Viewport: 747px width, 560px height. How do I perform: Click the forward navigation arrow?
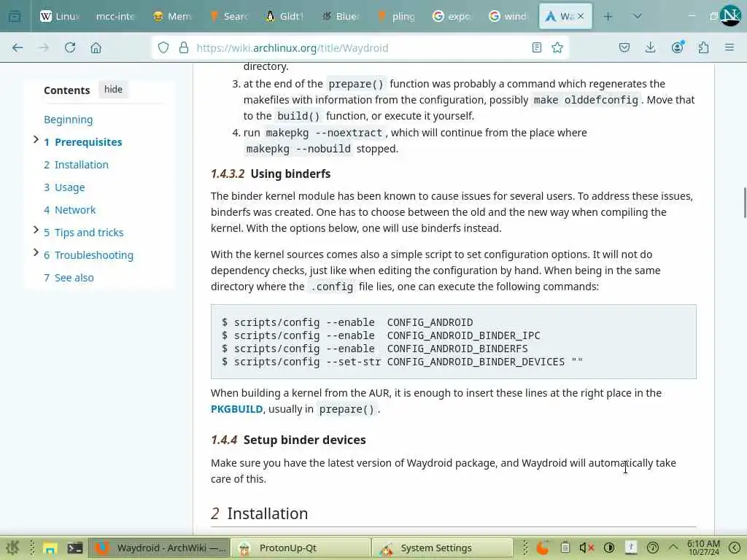[43, 47]
